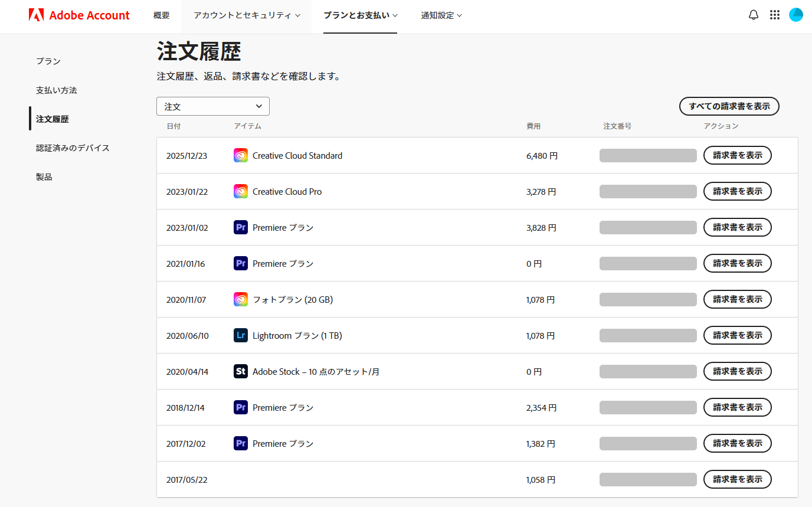This screenshot has height=507, width=812.
Task: Show invoice for the Lightroom プラン order
Action: coord(738,335)
